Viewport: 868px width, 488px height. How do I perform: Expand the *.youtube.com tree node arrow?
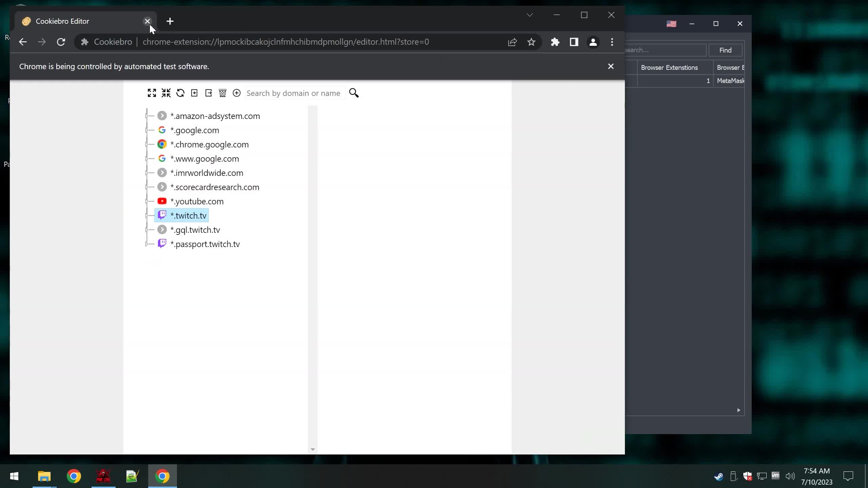point(147,201)
